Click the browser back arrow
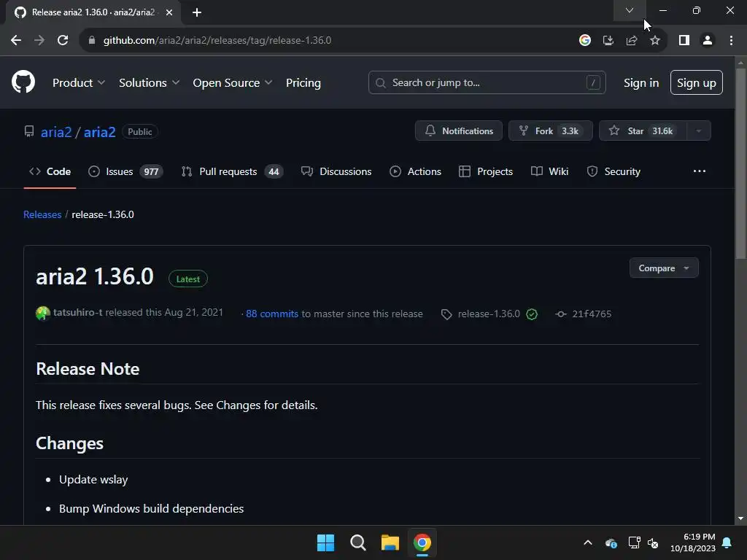Image resolution: width=747 pixels, height=560 pixels. (16, 40)
